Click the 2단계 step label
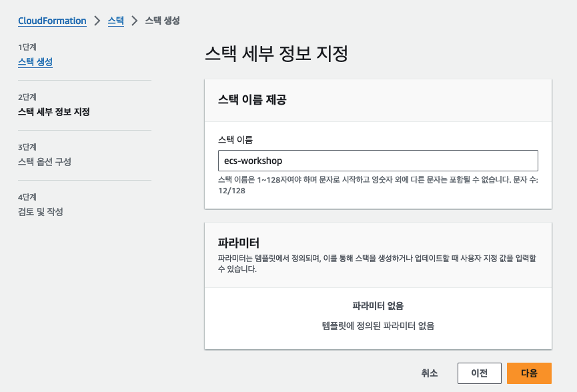The image size is (577, 392). [x=27, y=97]
